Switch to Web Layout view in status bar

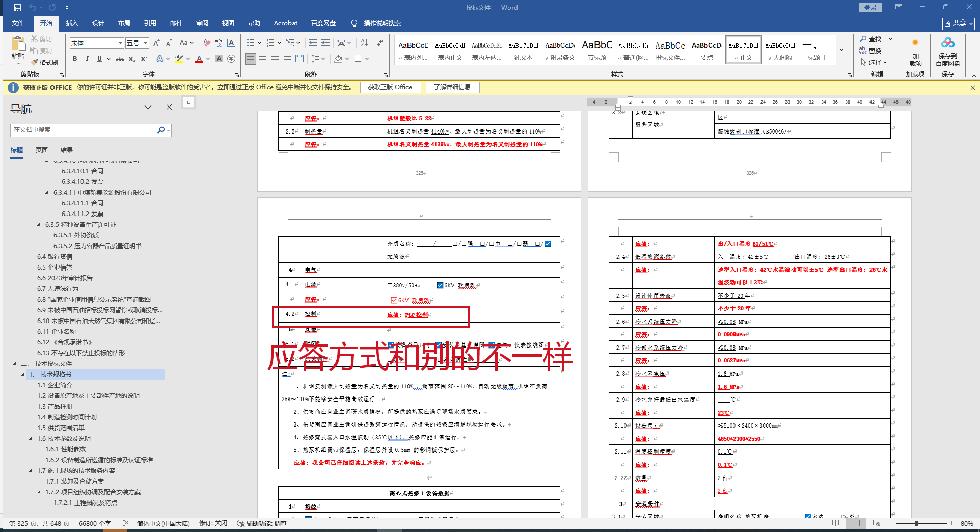(876, 523)
